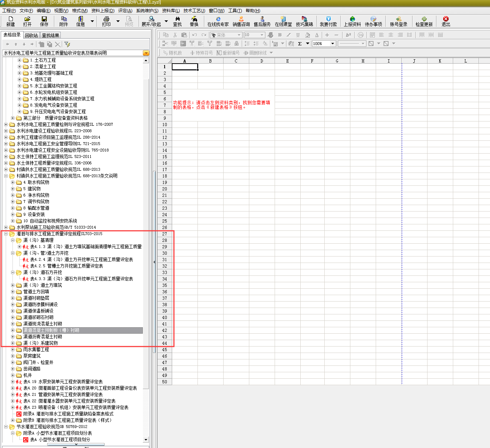Open the font size 10 dropdown
This screenshot has height=448, width=490.
[x=262, y=35]
